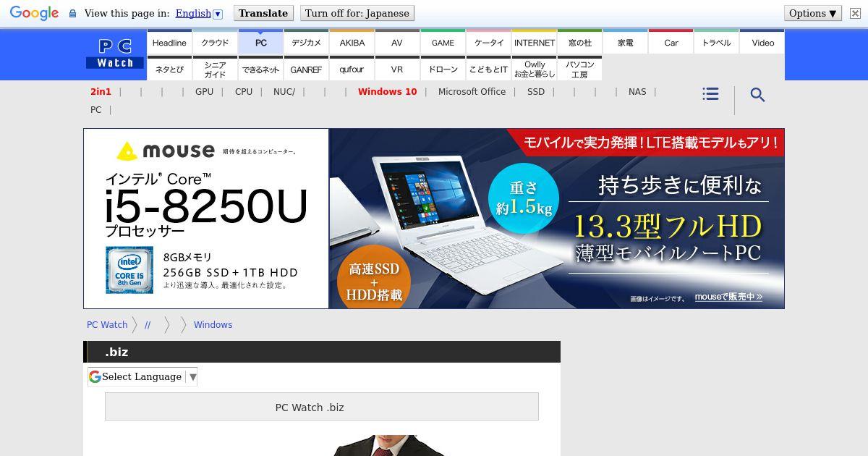Open the パソコン工房 tab
This screenshot has height=456, width=868.
click(x=579, y=69)
